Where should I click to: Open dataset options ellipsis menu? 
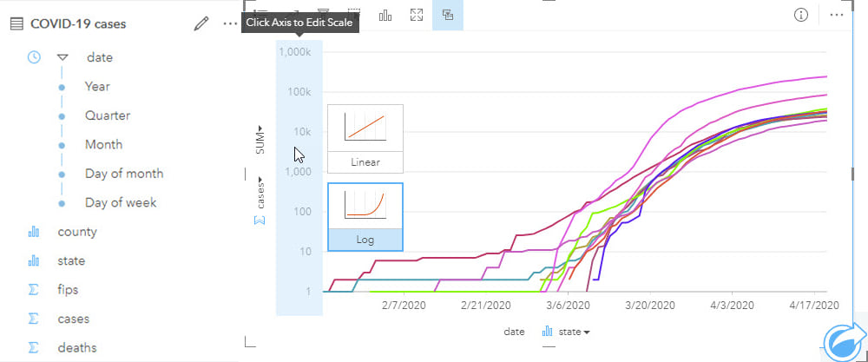click(x=229, y=23)
